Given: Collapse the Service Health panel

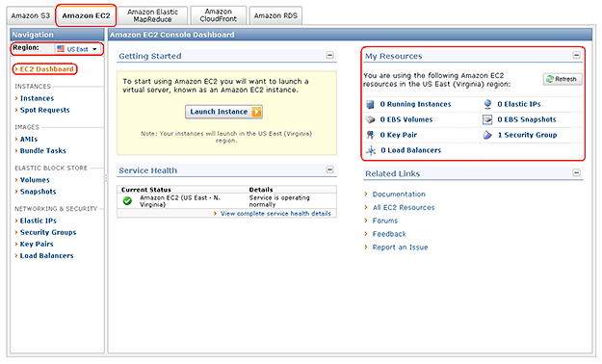Looking at the screenshot, I should click(x=329, y=169).
